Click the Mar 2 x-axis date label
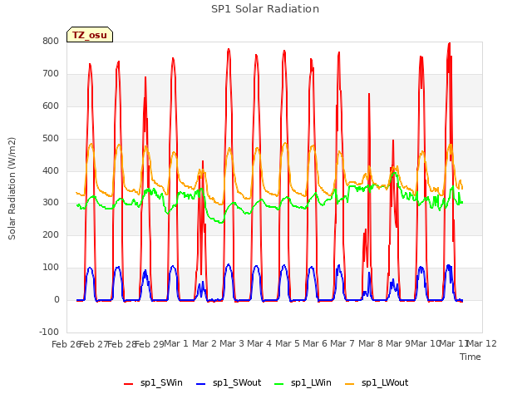 click(x=204, y=343)
